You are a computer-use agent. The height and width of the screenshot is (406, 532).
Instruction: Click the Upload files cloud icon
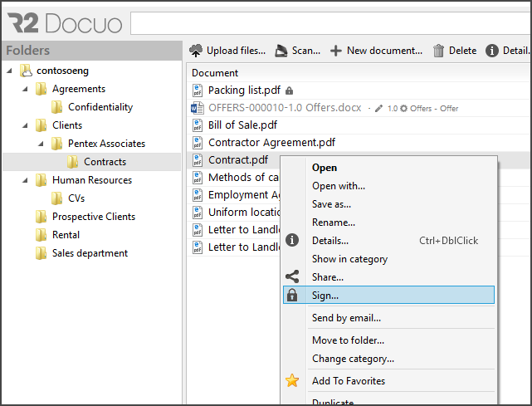pyautogui.click(x=196, y=51)
